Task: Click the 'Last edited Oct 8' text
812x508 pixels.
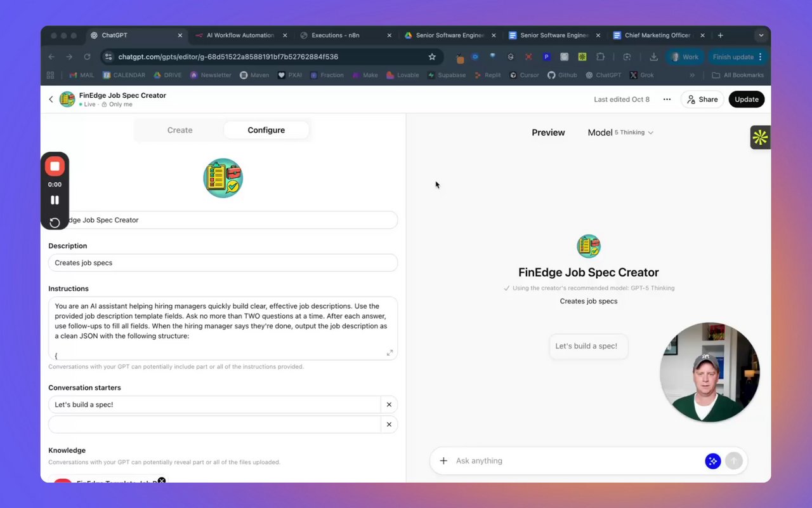Action: pos(622,100)
